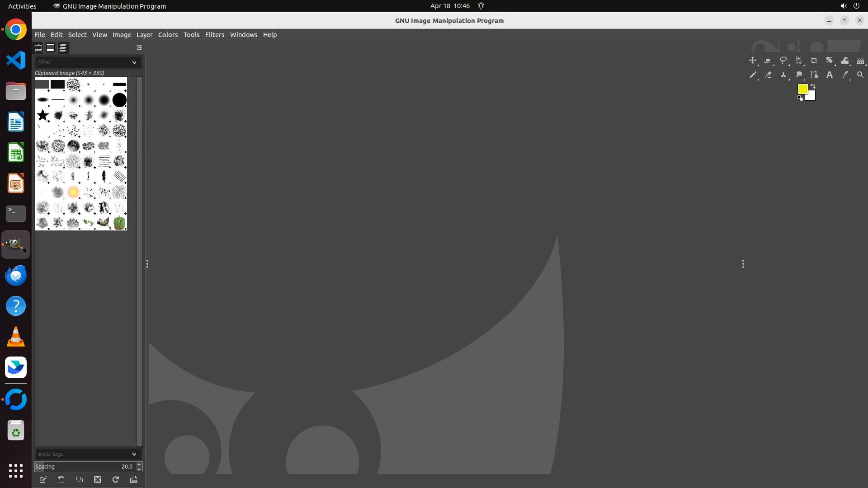This screenshot has width=868, height=488.
Task: Open the Filters menu
Action: tap(214, 35)
